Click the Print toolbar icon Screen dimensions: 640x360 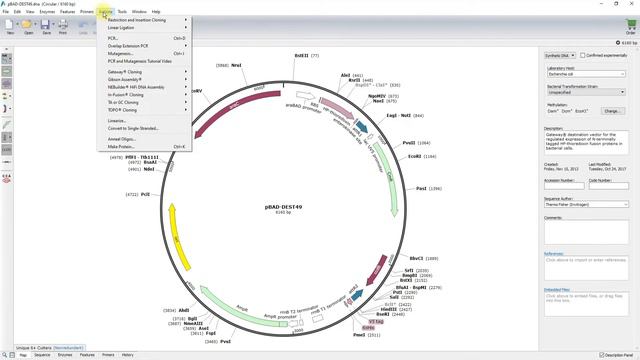(x=63, y=25)
